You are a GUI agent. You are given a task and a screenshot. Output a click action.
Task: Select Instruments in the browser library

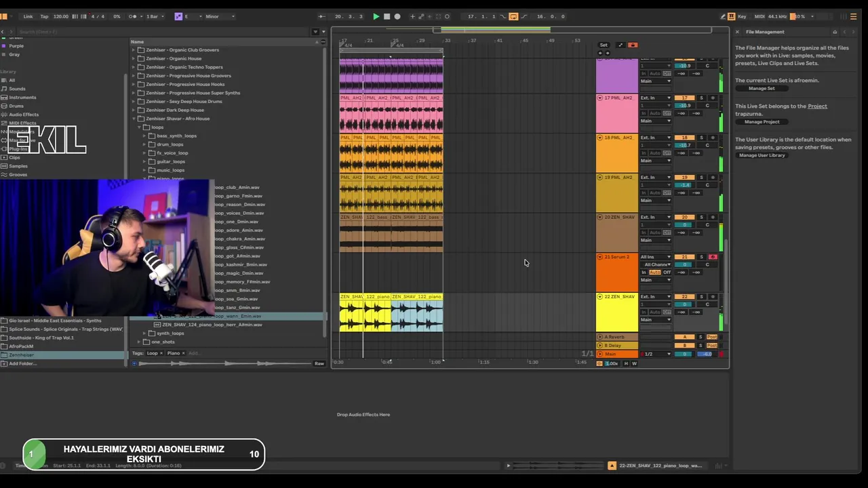pyautogui.click(x=22, y=98)
